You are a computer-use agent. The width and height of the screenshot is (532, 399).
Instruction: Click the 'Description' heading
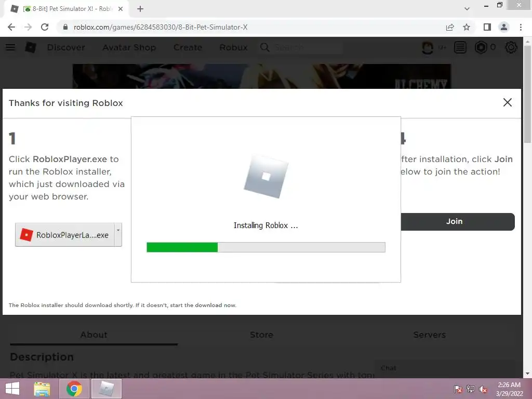(42, 357)
